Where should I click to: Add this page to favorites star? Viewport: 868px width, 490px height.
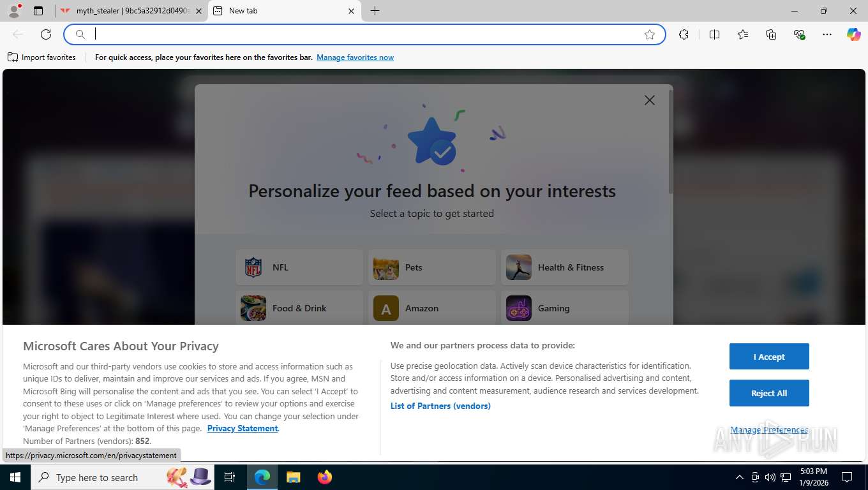click(650, 34)
